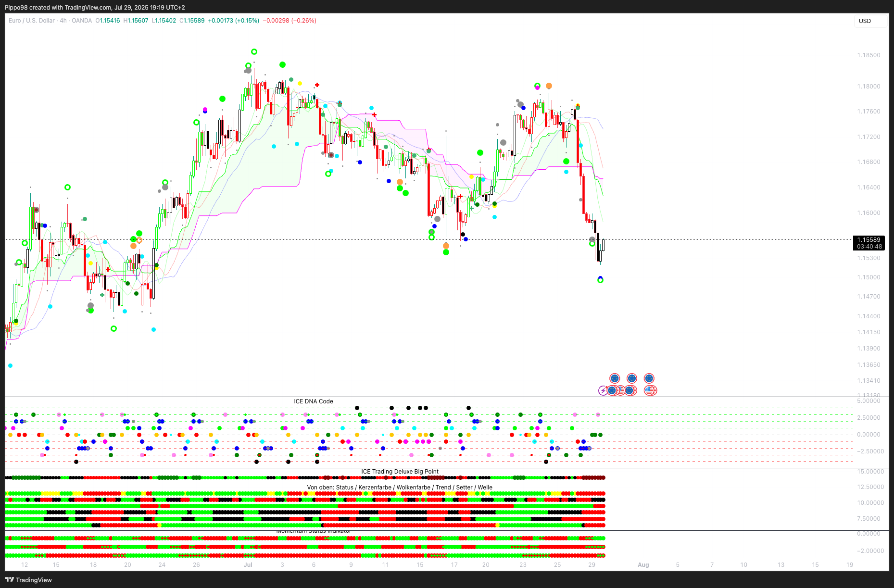Click the ICE Trading Deluxe Big Point label
Screen dimensions: 894x588
(x=400, y=472)
